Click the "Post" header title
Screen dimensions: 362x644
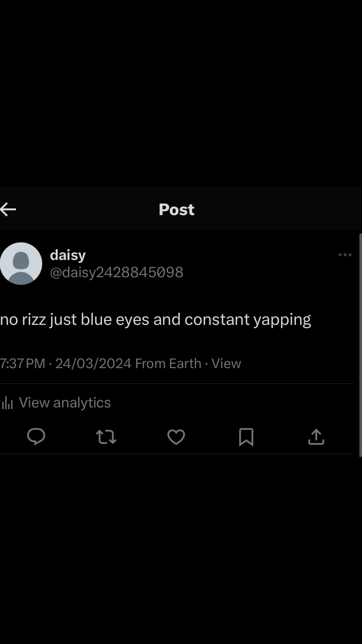[176, 209]
